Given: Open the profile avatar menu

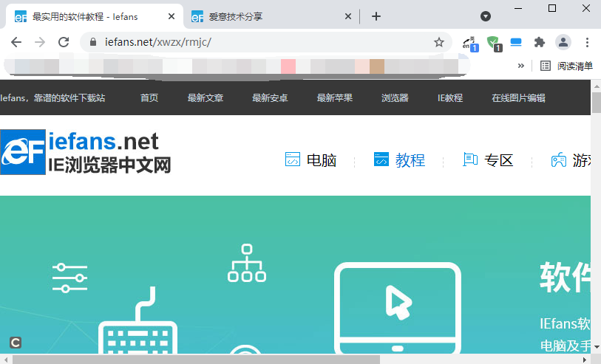Looking at the screenshot, I should 563,42.
